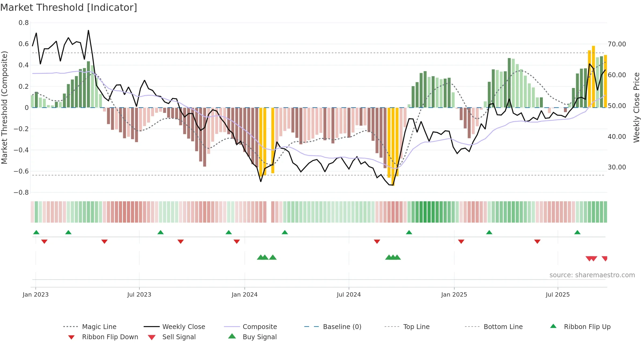
Task: Click the Jul 2023 x-axis label
Action: pyautogui.click(x=139, y=295)
